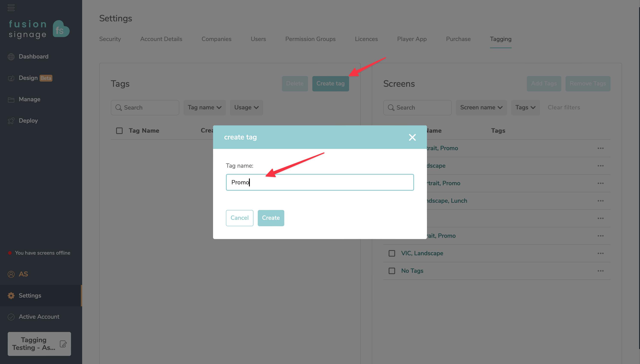Image resolution: width=640 pixels, height=364 pixels.
Task: Click the Active Account checkmark icon
Action: 11,317
